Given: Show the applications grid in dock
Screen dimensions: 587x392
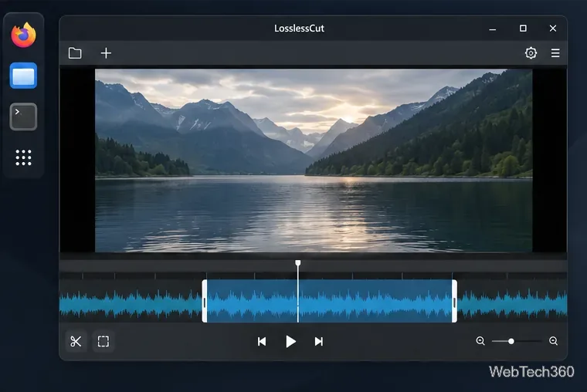Looking at the screenshot, I should [24, 157].
